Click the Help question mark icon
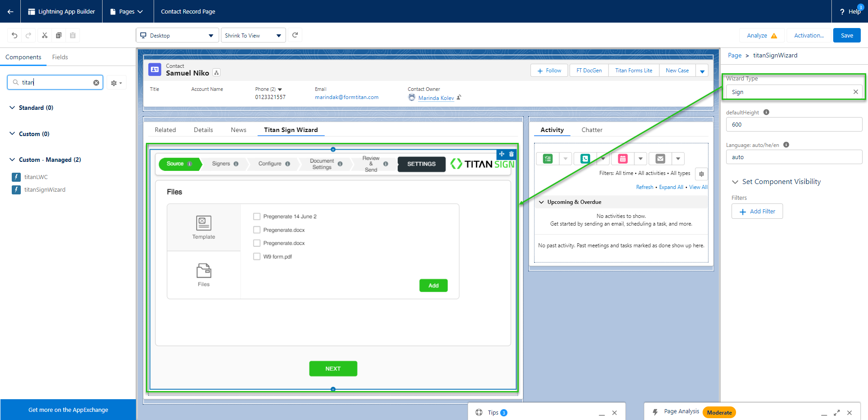The height and width of the screenshot is (420, 868). [x=842, y=12]
